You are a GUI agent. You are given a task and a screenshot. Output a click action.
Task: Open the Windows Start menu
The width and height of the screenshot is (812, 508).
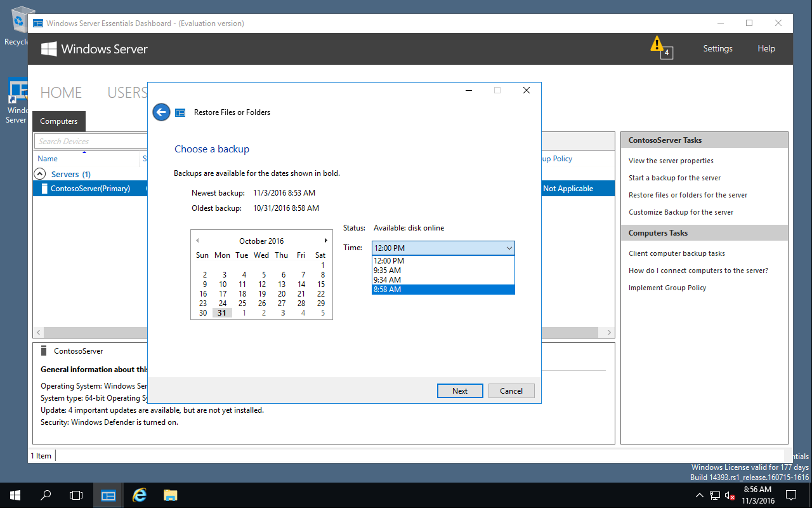point(15,495)
